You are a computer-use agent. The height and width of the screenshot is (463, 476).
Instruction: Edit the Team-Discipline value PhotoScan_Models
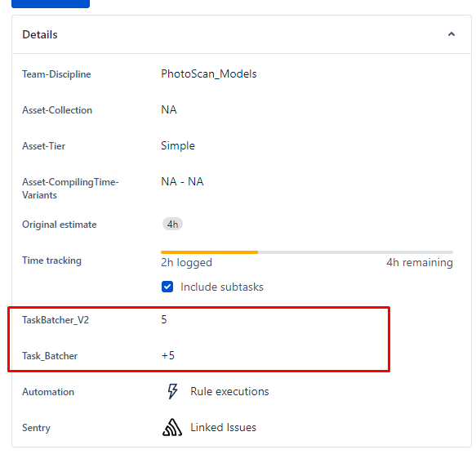point(208,73)
